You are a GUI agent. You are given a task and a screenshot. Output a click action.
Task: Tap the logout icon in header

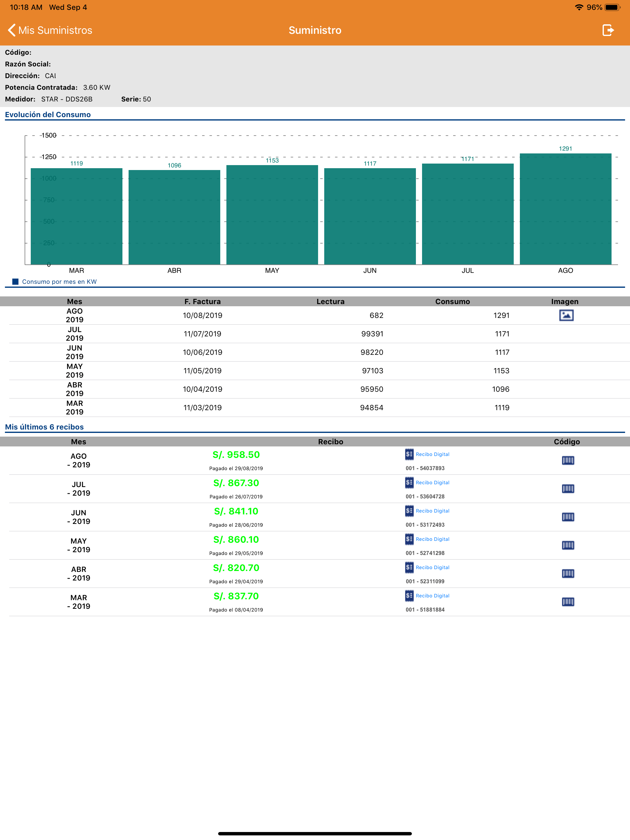608,30
